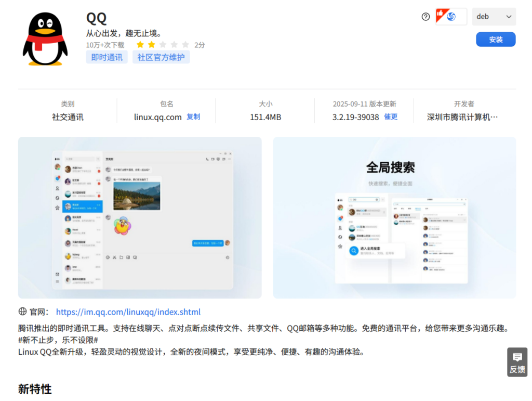This screenshot has width=532, height=401.
Task: Open the 反馈 feedback icon
Action: click(517, 362)
